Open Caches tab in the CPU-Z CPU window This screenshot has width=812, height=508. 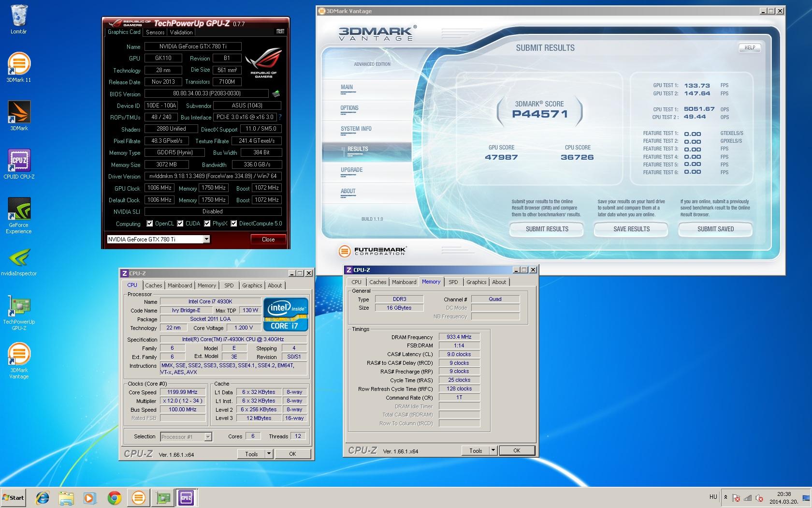[x=154, y=285]
